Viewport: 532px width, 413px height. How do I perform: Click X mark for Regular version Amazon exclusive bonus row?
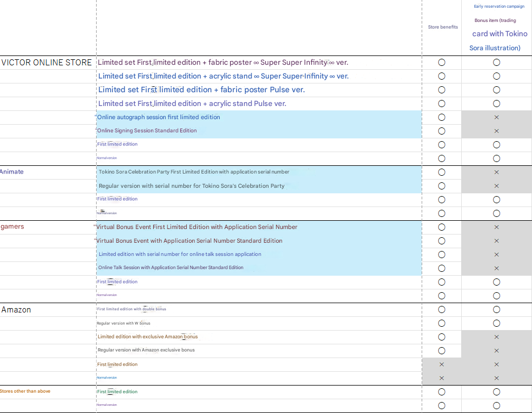pyautogui.click(x=496, y=350)
